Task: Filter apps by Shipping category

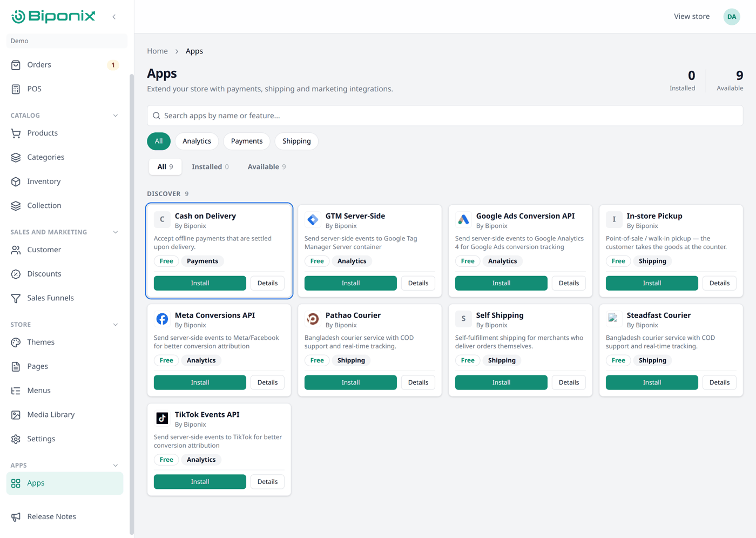Action: 296,141
